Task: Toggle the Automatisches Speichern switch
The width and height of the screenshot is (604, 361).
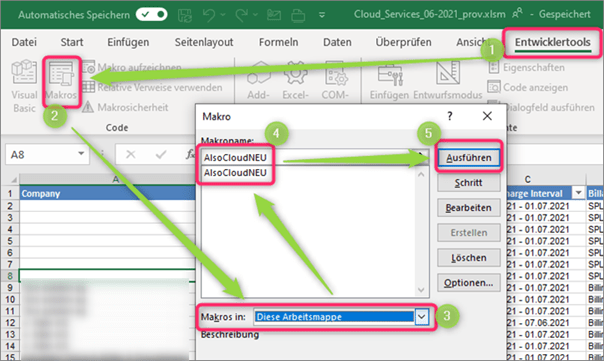Action: (151, 15)
